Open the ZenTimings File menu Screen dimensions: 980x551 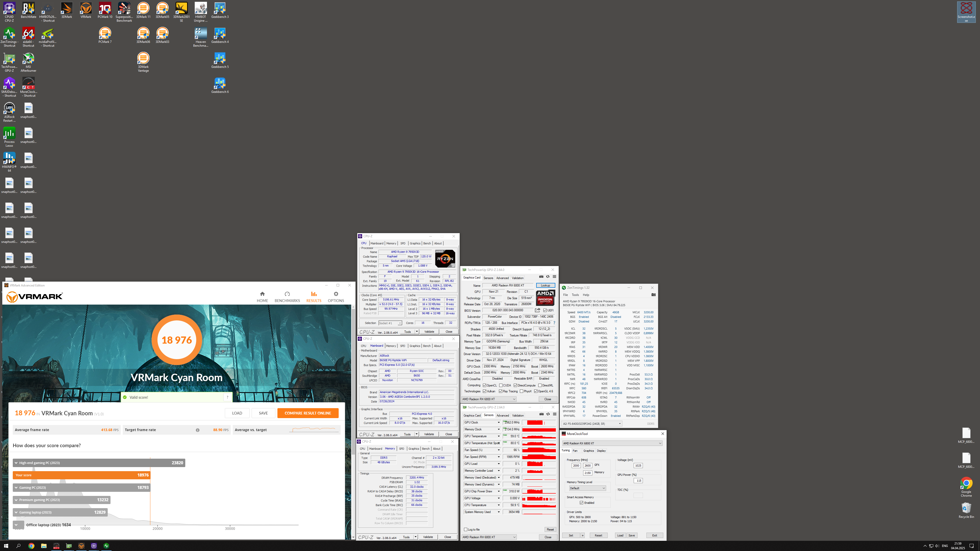pos(565,295)
